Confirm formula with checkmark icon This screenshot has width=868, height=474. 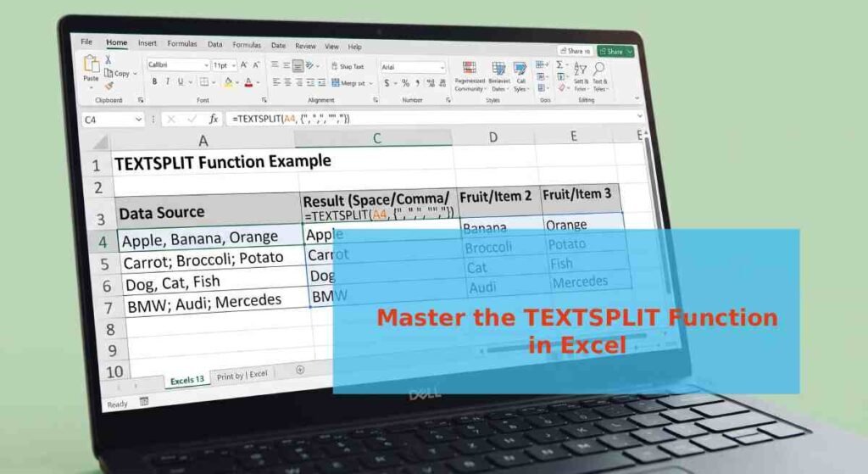tap(192, 119)
